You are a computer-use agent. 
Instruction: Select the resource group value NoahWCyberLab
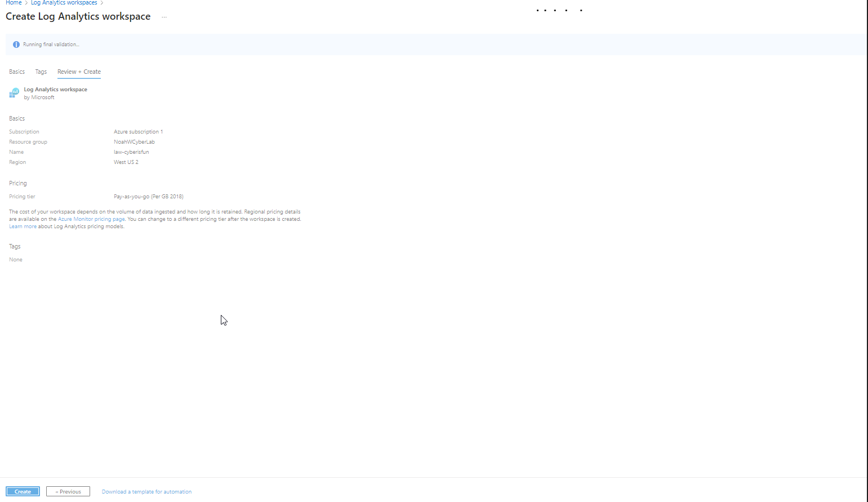[134, 142]
